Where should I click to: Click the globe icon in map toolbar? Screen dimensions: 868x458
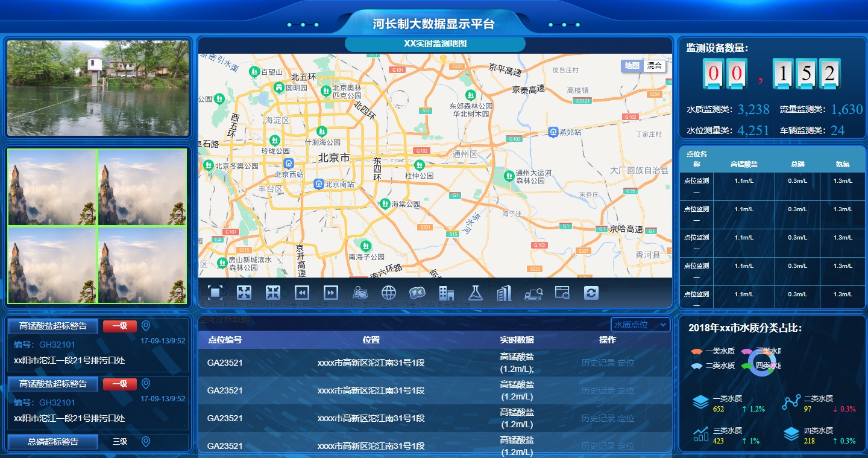[389, 293]
